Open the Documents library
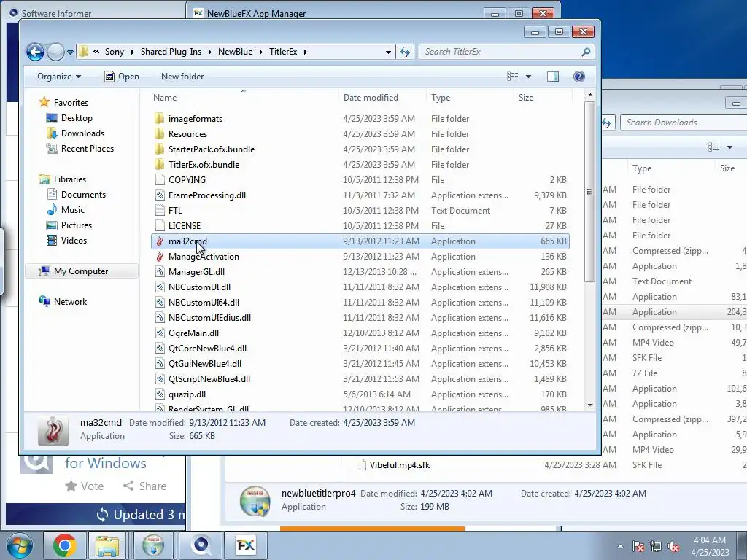Image resolution: width=747 pixels, height=560 pixels. pyautogui.click(x=83, y=194)
